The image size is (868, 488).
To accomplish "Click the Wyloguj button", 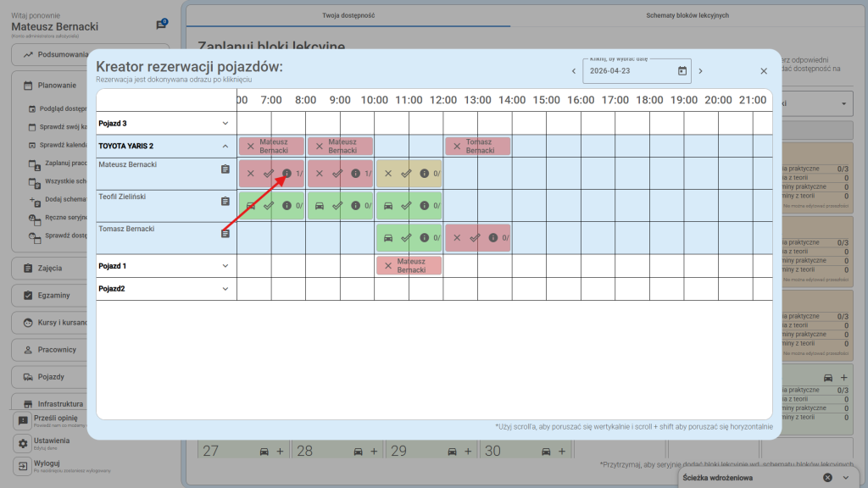I will (47, 463).
